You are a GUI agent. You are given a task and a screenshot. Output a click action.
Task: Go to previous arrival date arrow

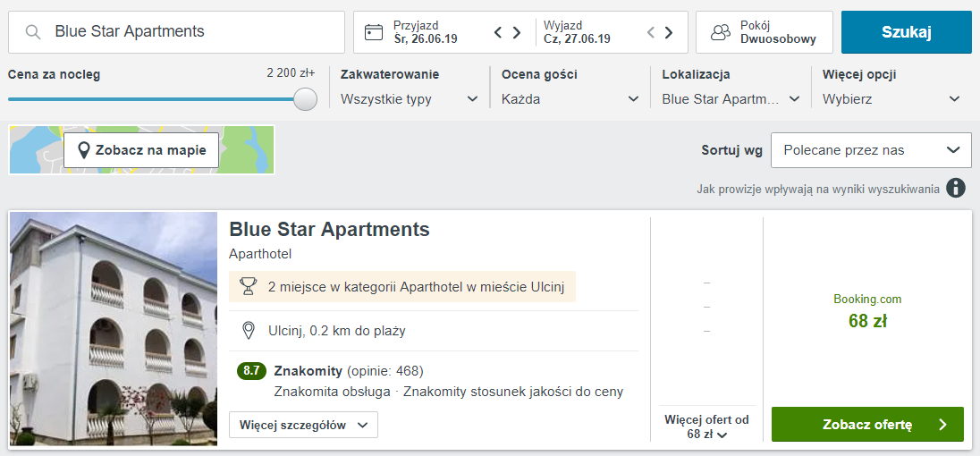coord(498,32)
